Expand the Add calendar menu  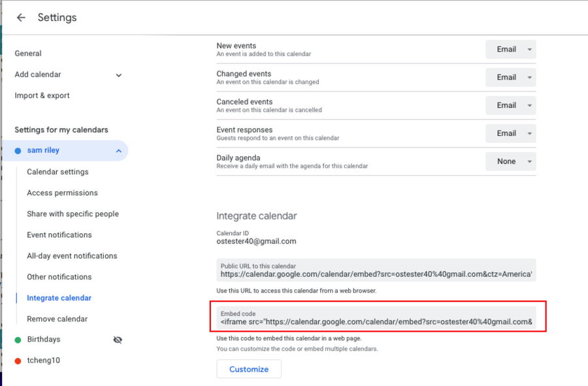tap(118, 75)
